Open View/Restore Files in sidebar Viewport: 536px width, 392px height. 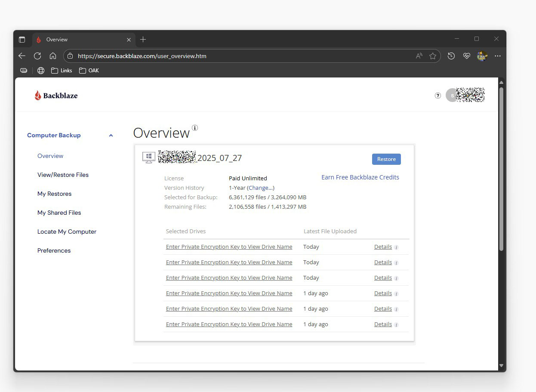click(63, 175)
